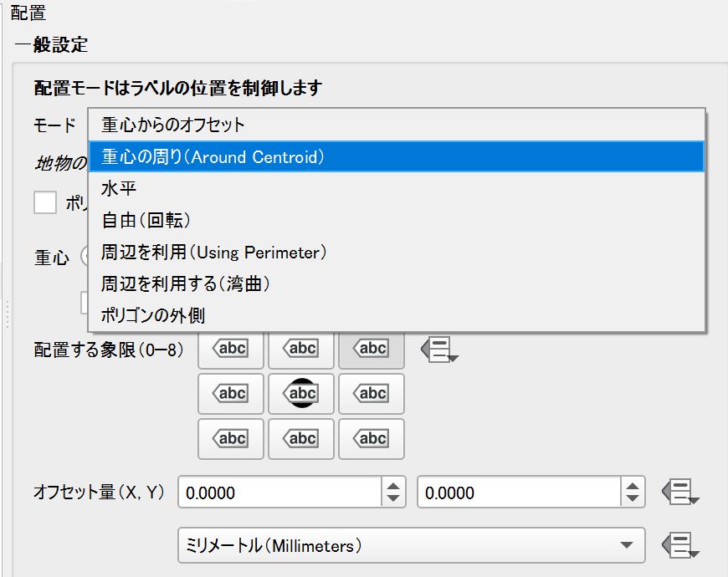Select ポリゴンの外側 mode option

click(397, 315)
